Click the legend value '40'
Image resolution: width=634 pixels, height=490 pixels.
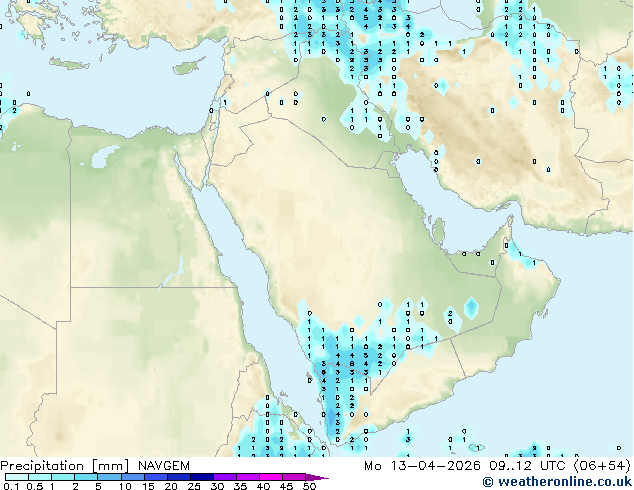tap(263, 486)
